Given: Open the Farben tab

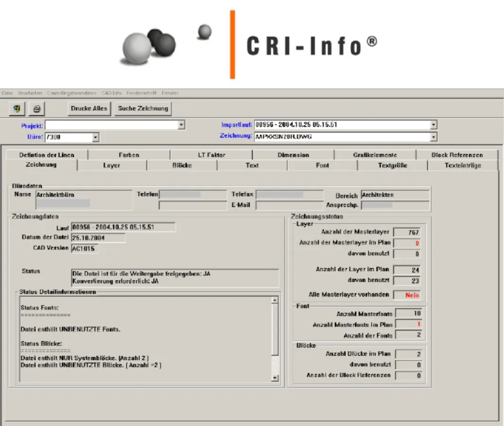Looking at the screenshot, I should click(x=129, y=155).
